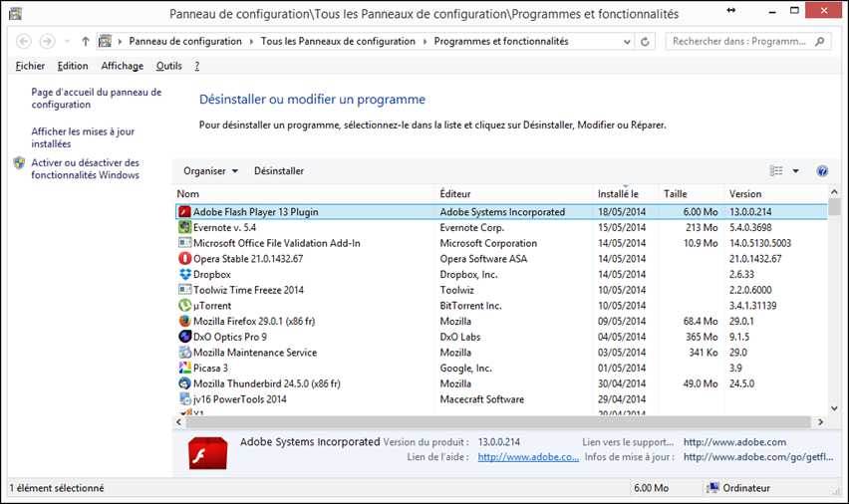
Task: Sort by the Installé le column header
Action: (x=626, y=194)
